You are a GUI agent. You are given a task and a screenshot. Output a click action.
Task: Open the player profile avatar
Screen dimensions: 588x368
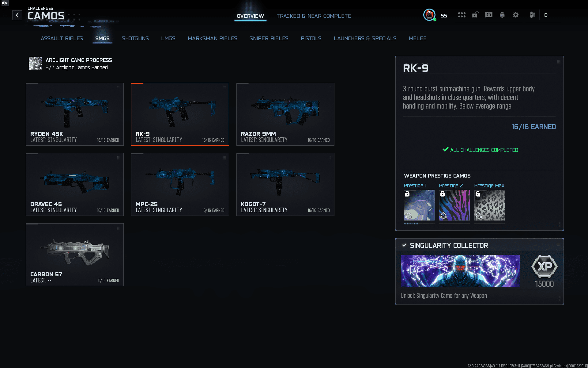coord(429,15)
